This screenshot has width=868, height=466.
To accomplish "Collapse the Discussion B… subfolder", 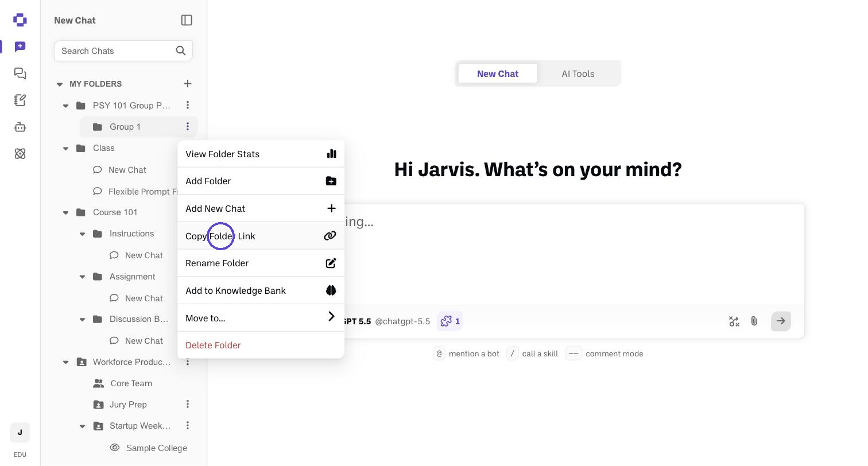I will [x=82, y=319].
